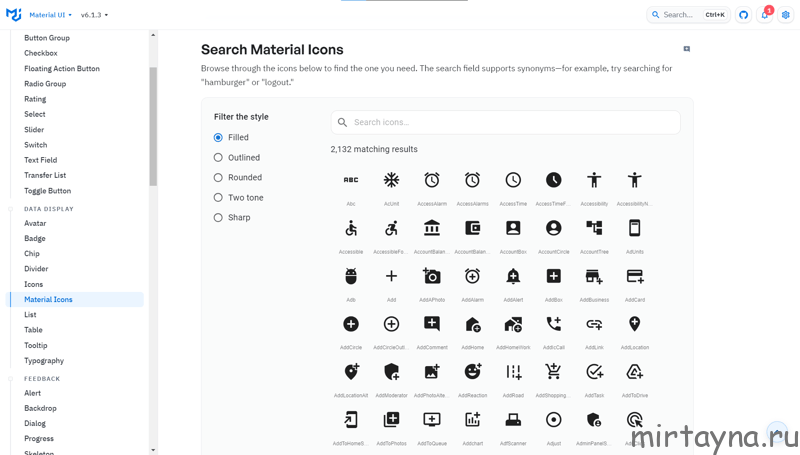Click the MUI logo
This screenshot has width=800, height=455.
(14, 15)
